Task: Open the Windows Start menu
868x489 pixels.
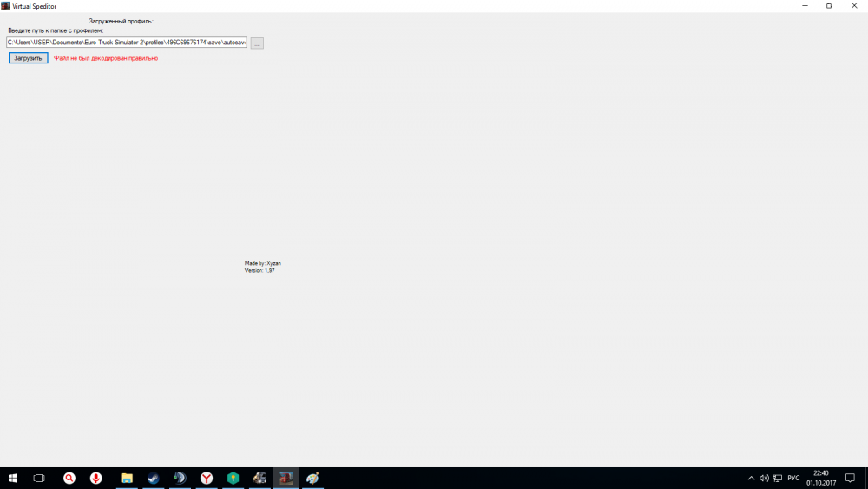Action: (x=13, y=478)
